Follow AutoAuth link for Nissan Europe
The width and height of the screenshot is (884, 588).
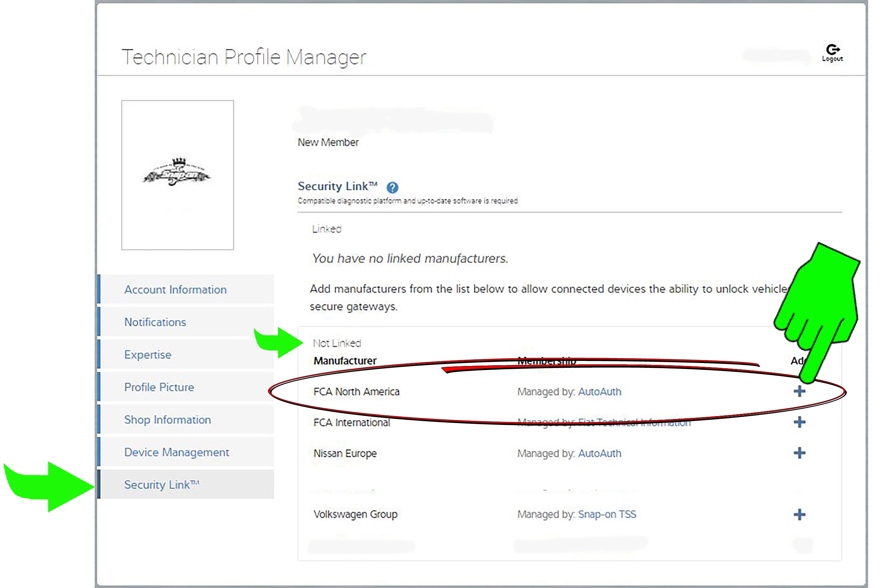click(x=599, y=453)
